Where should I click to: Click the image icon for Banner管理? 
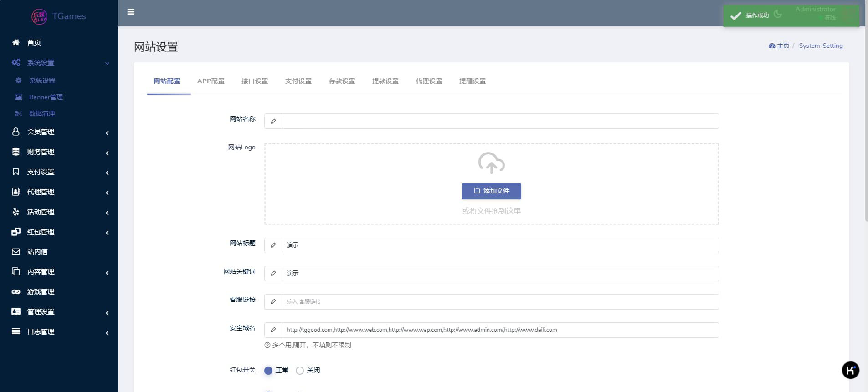click(18, 97)
